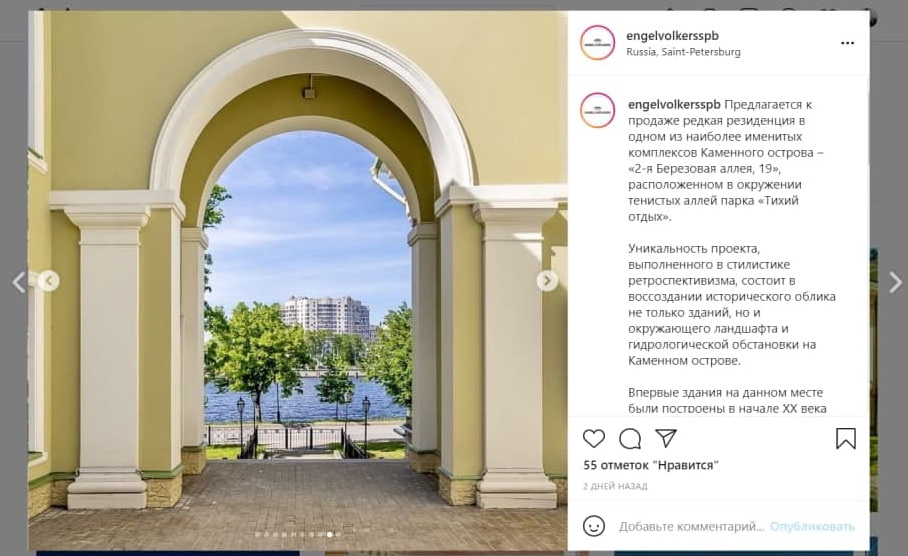Image resolution: width=908 pixels, height=556 pixels.
Task: Open the three-dot more options menu
Action: point(847,43)
